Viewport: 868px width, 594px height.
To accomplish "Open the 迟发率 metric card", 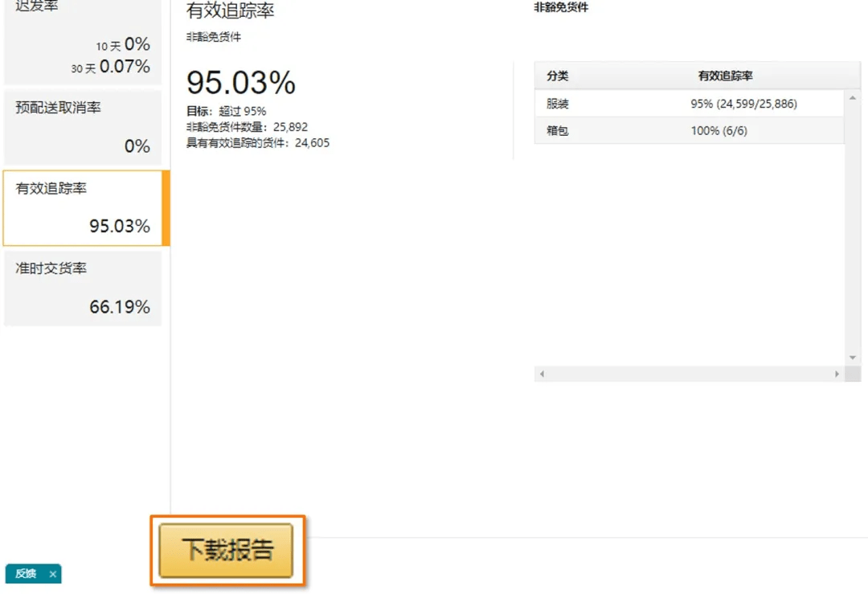I will tap(83, 40).
